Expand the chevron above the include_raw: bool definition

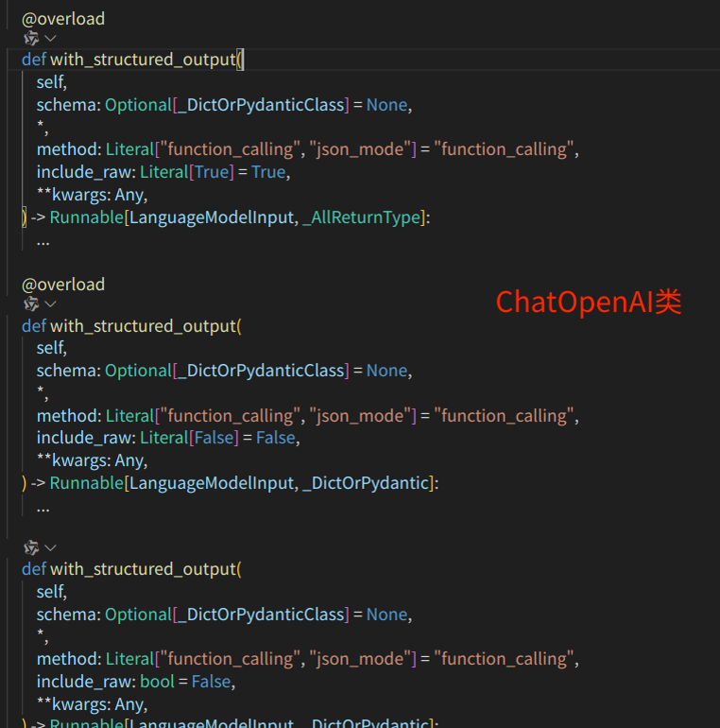tap(50, 547)
